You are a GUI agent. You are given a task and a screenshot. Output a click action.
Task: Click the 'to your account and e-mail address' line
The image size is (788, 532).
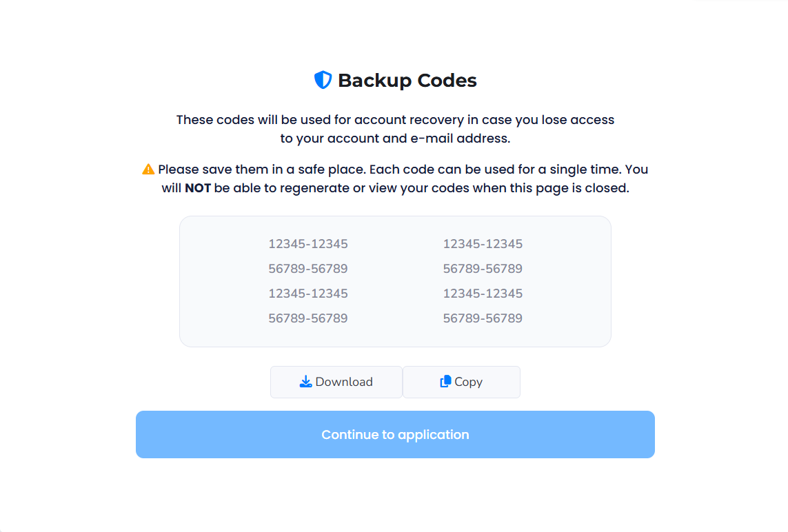(395, 139)
